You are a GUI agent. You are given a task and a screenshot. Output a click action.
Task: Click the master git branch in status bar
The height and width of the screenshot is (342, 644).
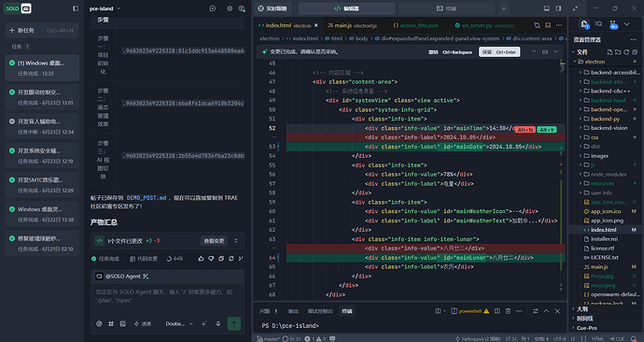point(268,338)
